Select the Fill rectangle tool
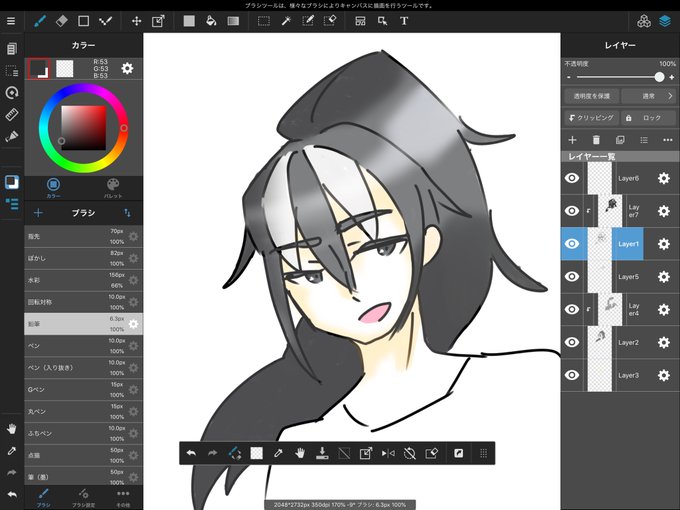The image size is (680, 510). coord(189,21)
